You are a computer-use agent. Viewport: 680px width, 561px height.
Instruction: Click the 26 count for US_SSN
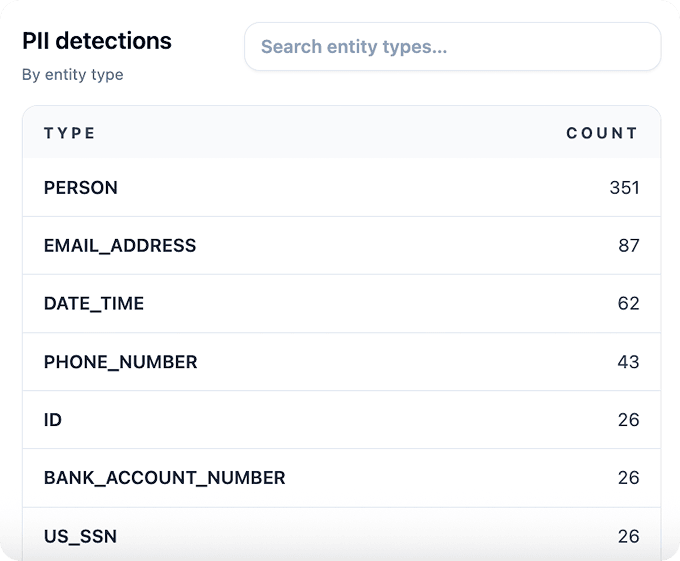coord(628,536)
